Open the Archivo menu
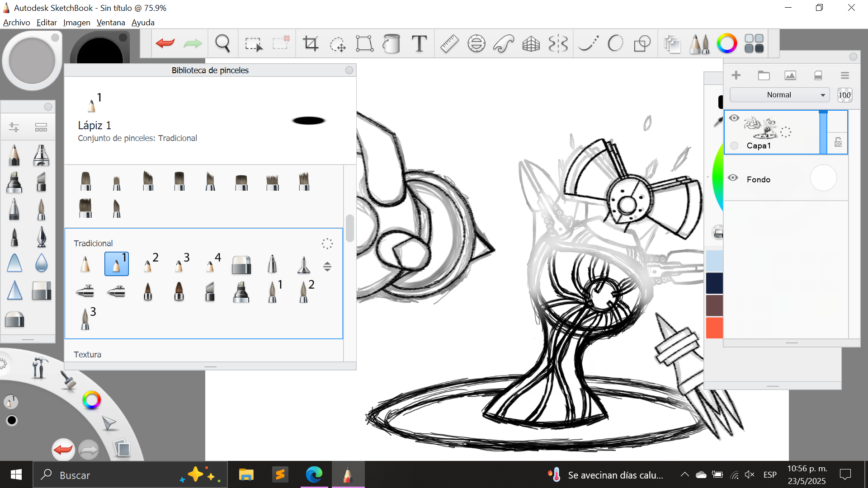This screenshot has width=868, height=488. pyautogui.click(x=17, y=23)
